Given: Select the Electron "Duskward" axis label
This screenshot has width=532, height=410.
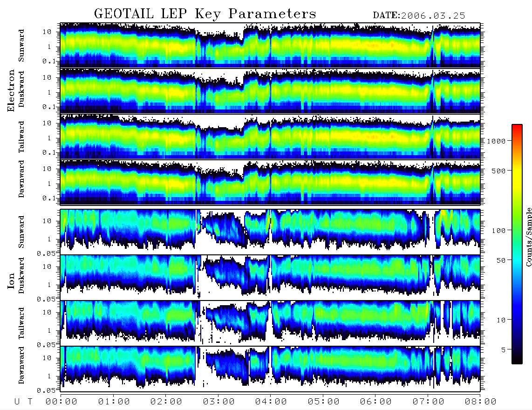Looking at the screenshot, I should 21,89.
